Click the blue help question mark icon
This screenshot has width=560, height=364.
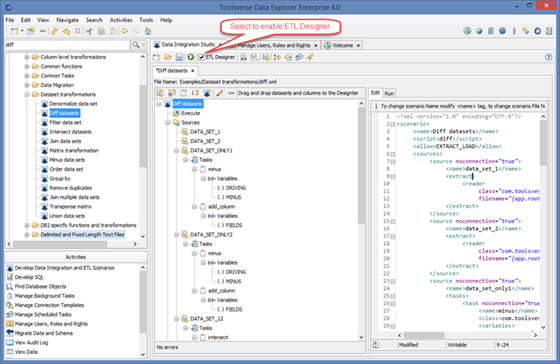point(549,57)
